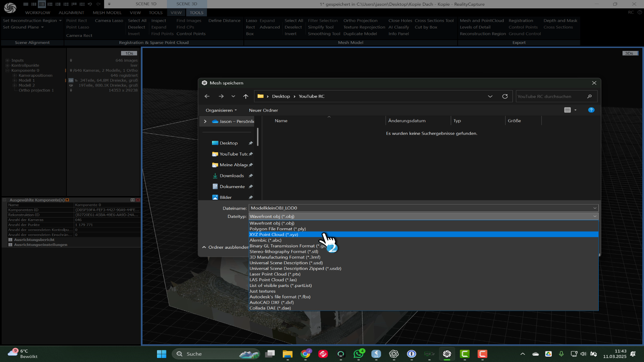This screenshot has height=362, width=644.
Task: Select the three-column layout icon
Action: click(x=34, y=4)
